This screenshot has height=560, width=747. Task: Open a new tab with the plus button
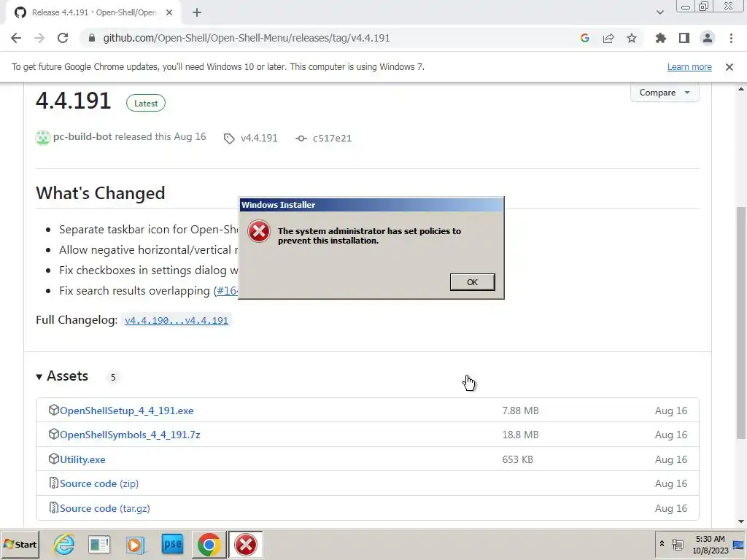197,13
